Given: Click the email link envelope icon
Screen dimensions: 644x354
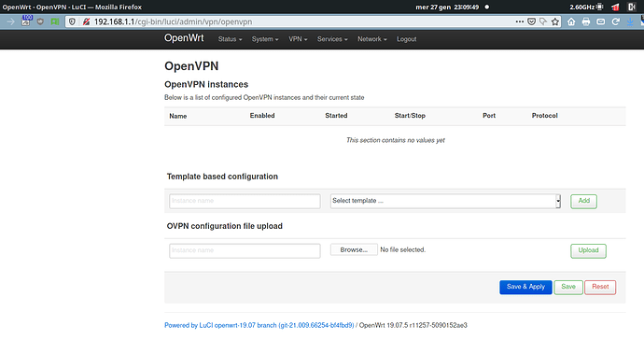Looking at the screenshot, I should click(x=601, y=21).
